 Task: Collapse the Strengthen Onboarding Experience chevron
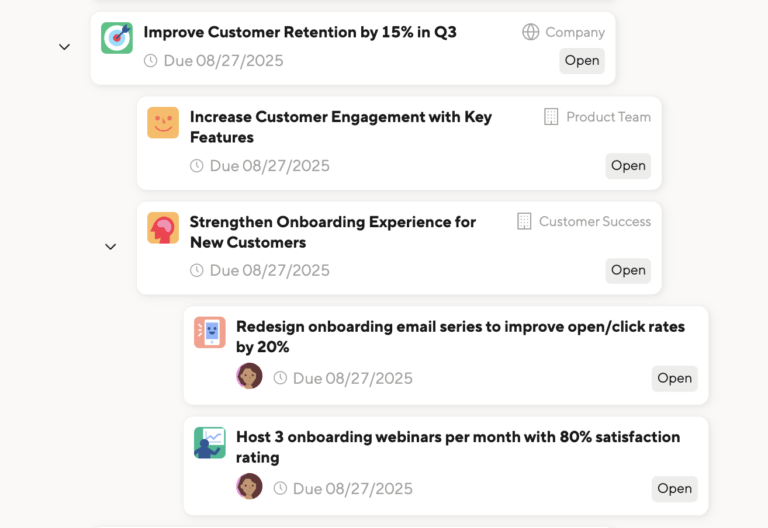click(x=111, y=246)
